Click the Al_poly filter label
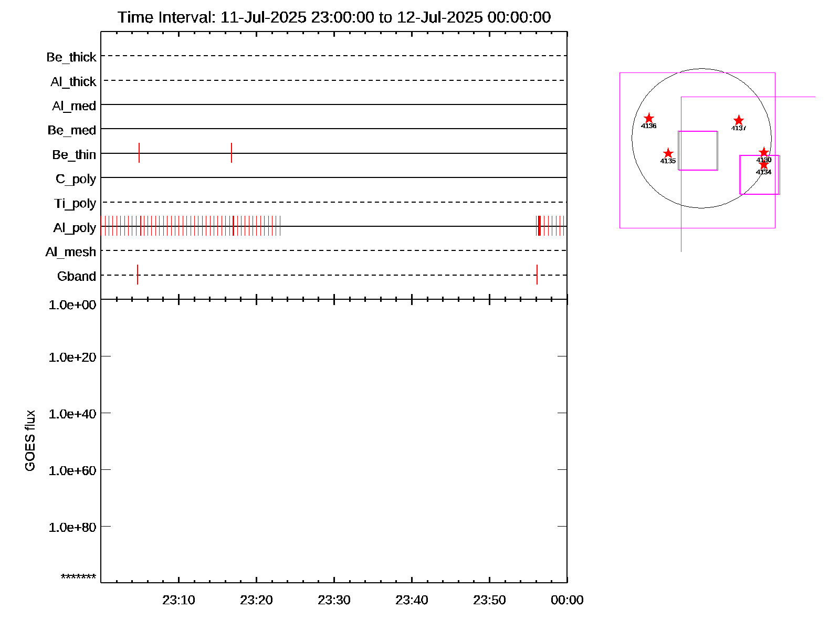 75,227
